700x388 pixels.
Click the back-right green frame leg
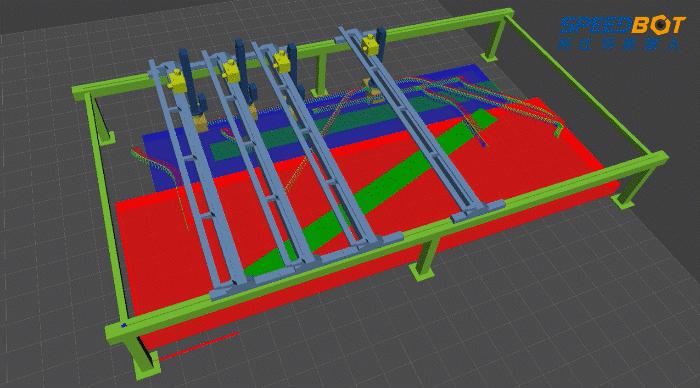pos(495,39)
